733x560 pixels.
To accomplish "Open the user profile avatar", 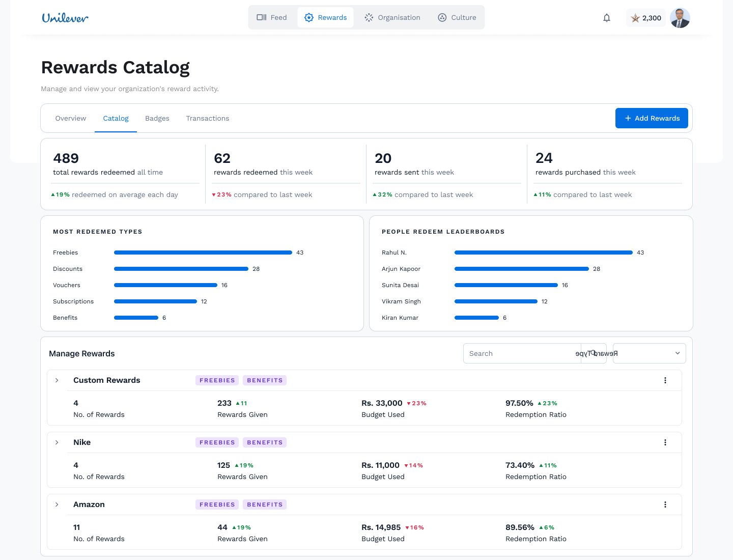I will coord(680,18).
